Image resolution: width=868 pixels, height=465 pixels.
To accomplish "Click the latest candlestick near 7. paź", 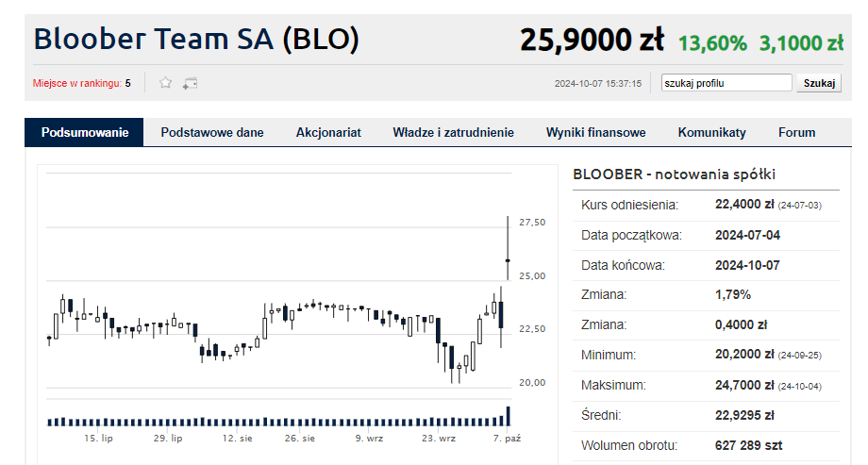I will pyautogui.click(x=508, y=259).
